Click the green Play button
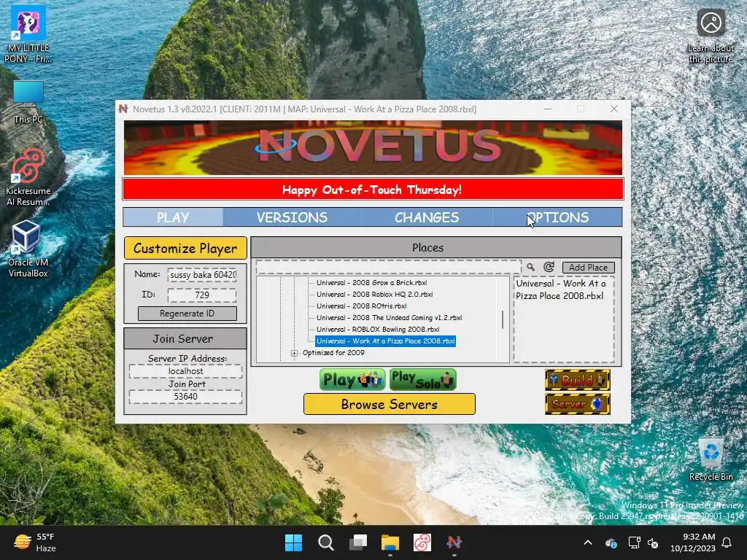 352,379
